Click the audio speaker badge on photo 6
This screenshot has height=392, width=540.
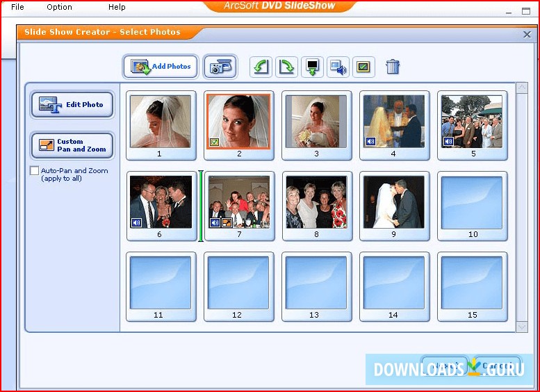(137, 222)
